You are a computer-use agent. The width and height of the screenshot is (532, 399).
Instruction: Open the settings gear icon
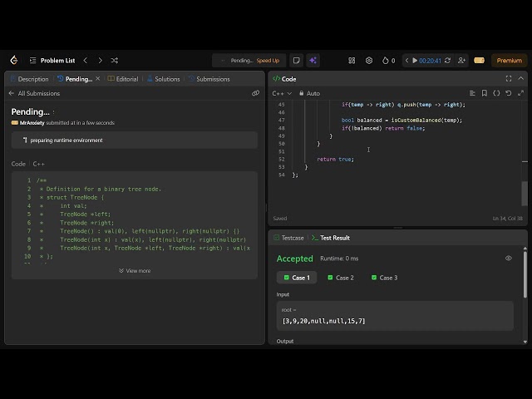click(369, 61)
